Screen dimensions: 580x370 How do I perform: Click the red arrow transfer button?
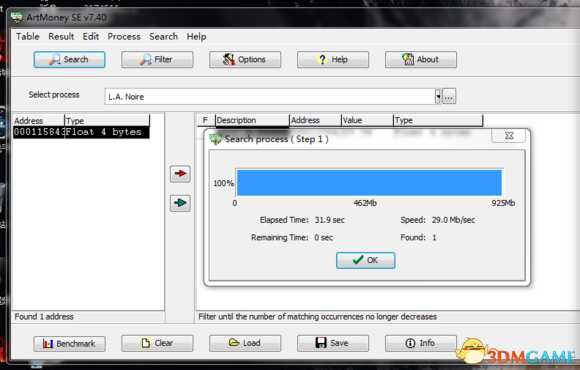click(180, 174)
